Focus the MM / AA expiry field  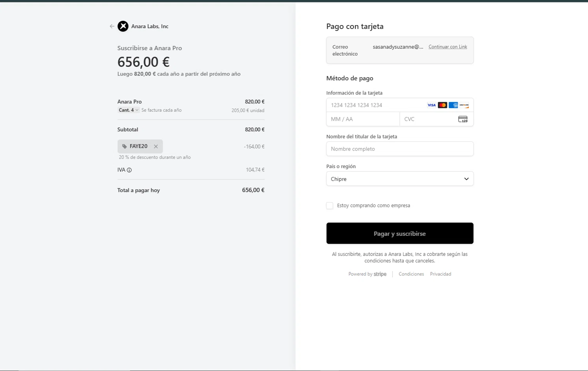(363, 119)
